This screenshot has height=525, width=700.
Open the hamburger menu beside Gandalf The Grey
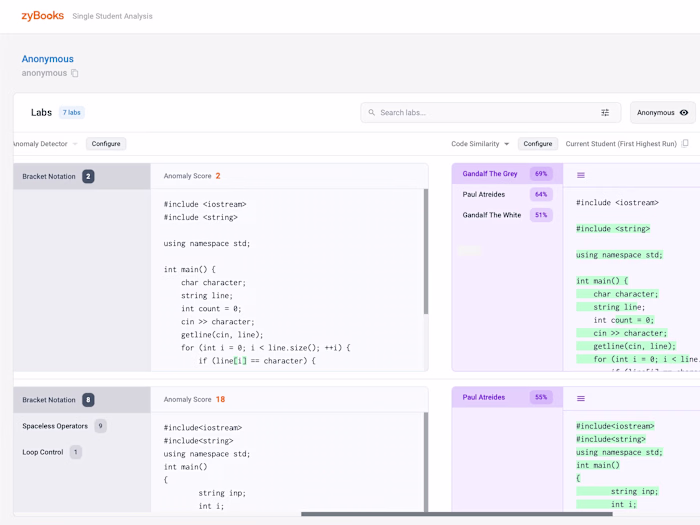(580, 175)
